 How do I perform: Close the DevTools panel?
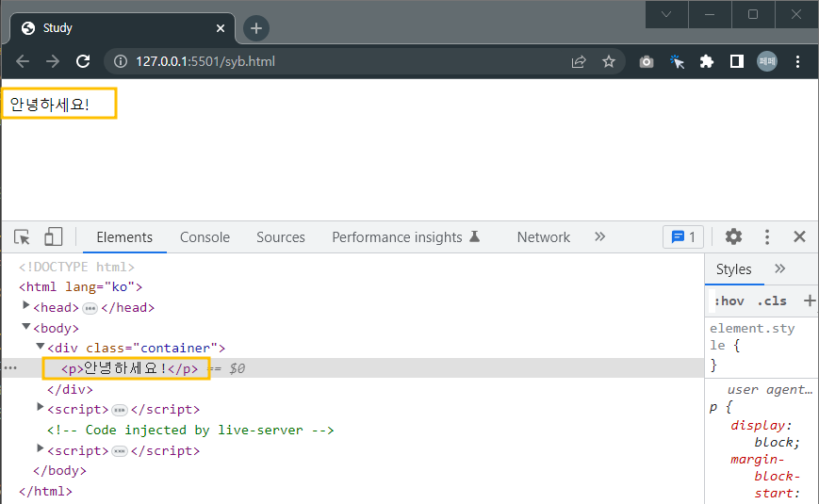pos(799,236)
